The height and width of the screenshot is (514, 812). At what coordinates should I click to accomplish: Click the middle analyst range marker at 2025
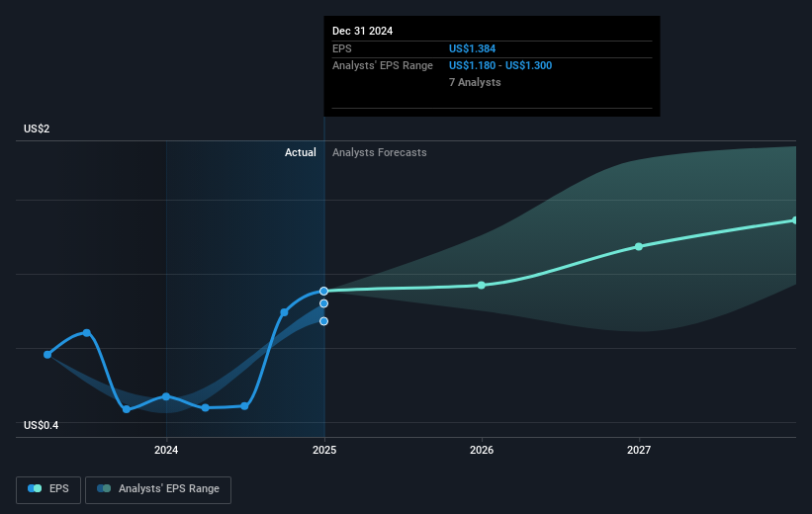click(323, 303)
